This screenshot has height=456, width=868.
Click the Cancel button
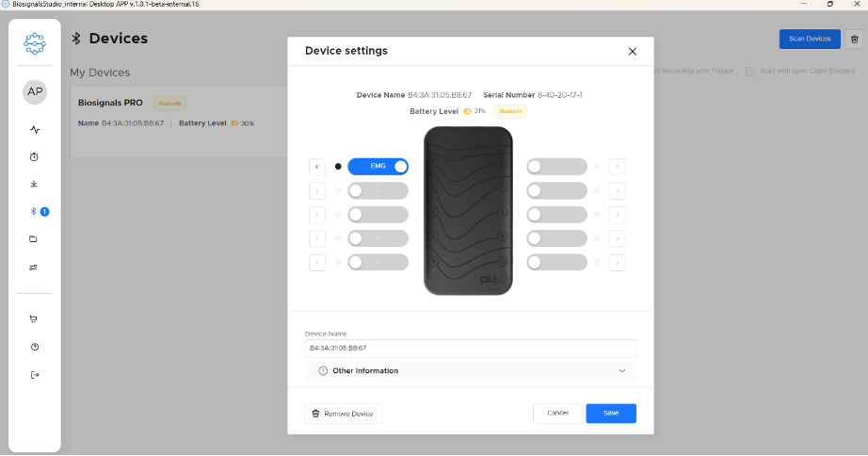click(557, 413)
